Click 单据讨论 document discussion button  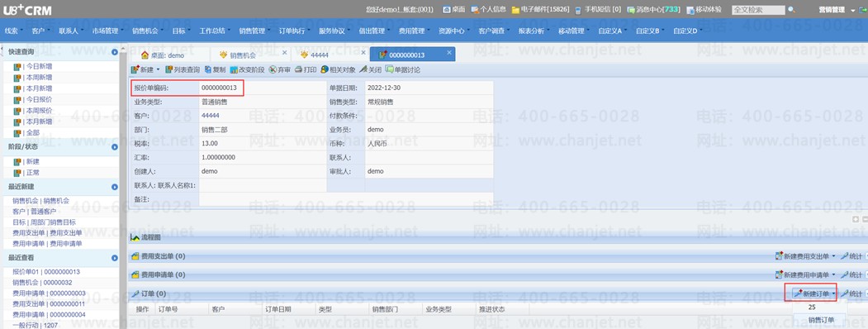(x=403, y=69)
